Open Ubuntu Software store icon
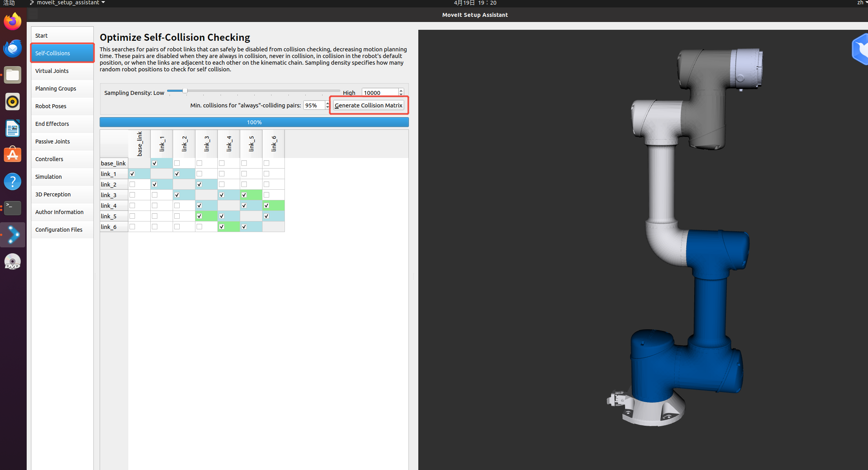Image resolution: width=868 pixels, height=470 pixels. [13, 155]
